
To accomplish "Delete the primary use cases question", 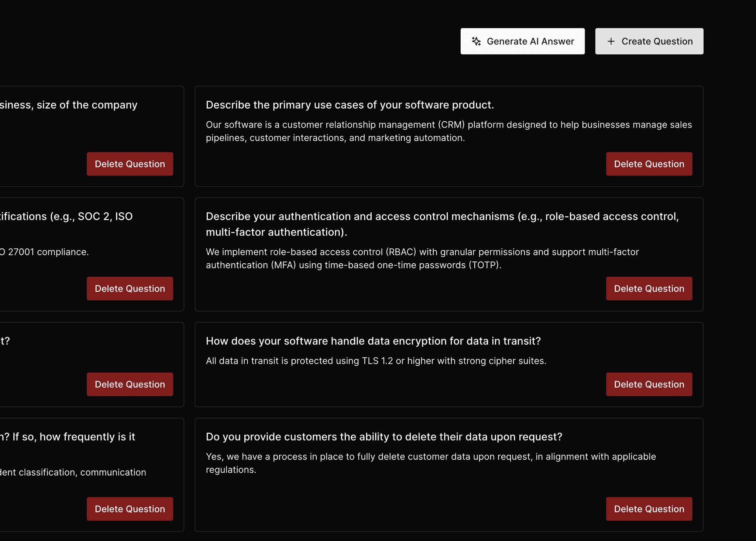I will point(649,164).
